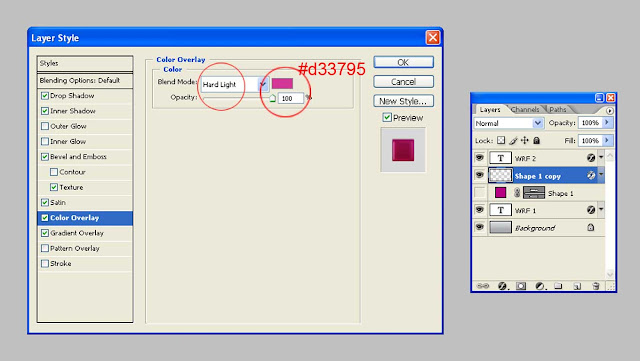Click the layer effects icon on Shape 1 copy

[591, 175]
